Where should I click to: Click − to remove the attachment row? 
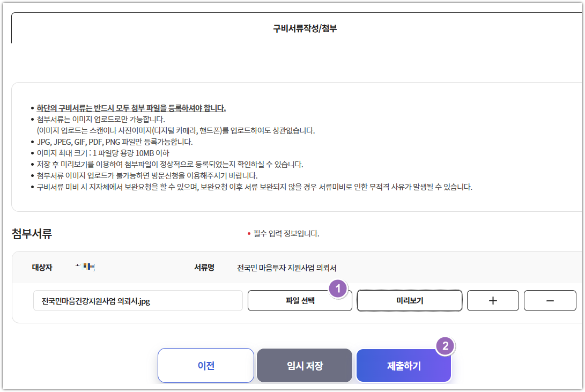[550, 300]
